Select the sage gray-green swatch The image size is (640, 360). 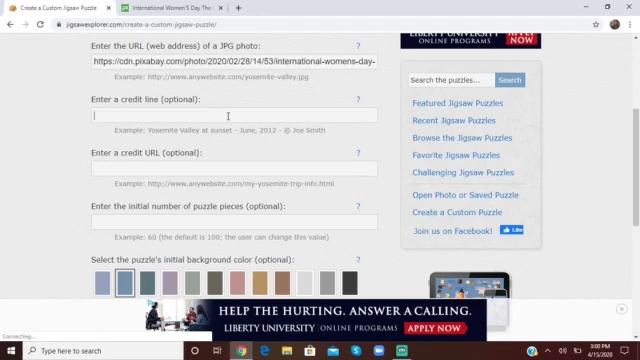(x=192, y=283)
